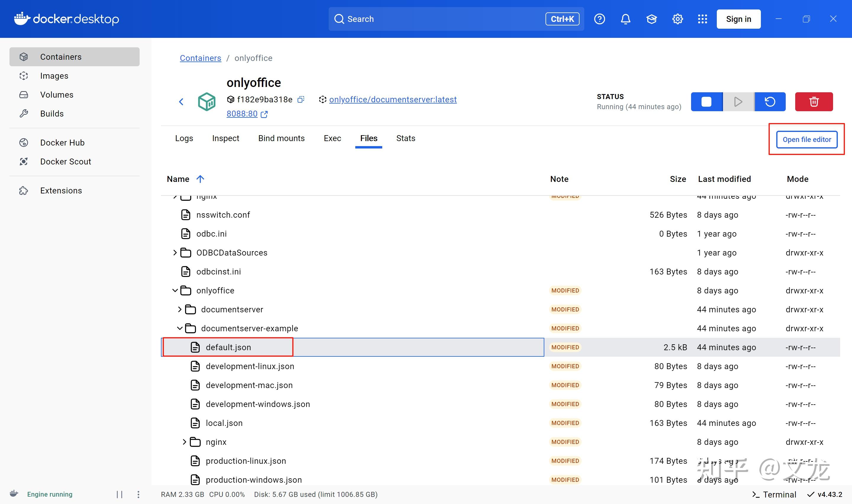
Task: Restart the onlyoffice container
Action: pyautogui.click(x=770, y=101)
